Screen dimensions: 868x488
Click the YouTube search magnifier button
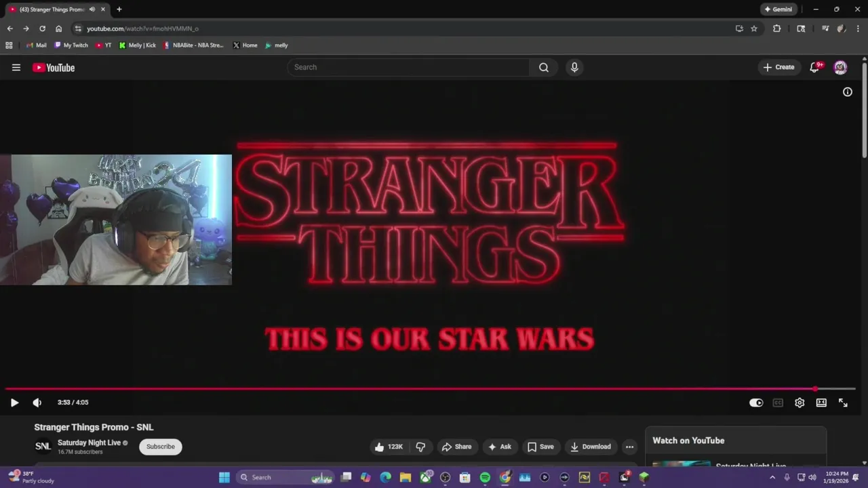(x=544, y=67)
